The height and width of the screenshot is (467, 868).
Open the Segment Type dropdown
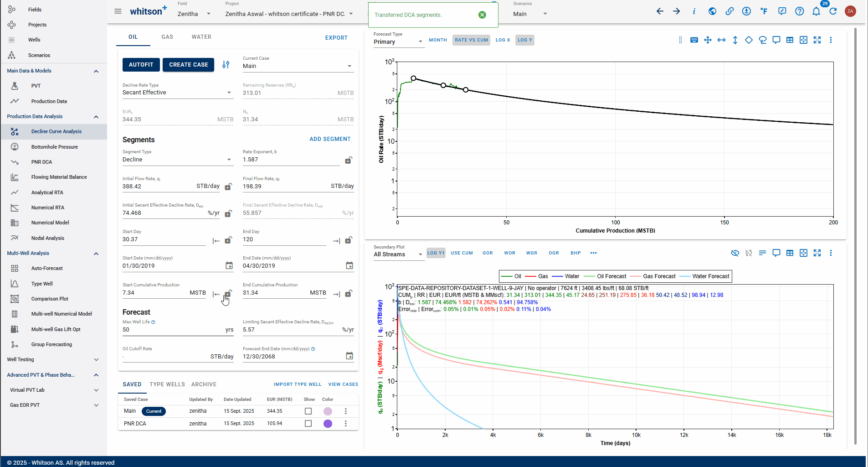178,160
